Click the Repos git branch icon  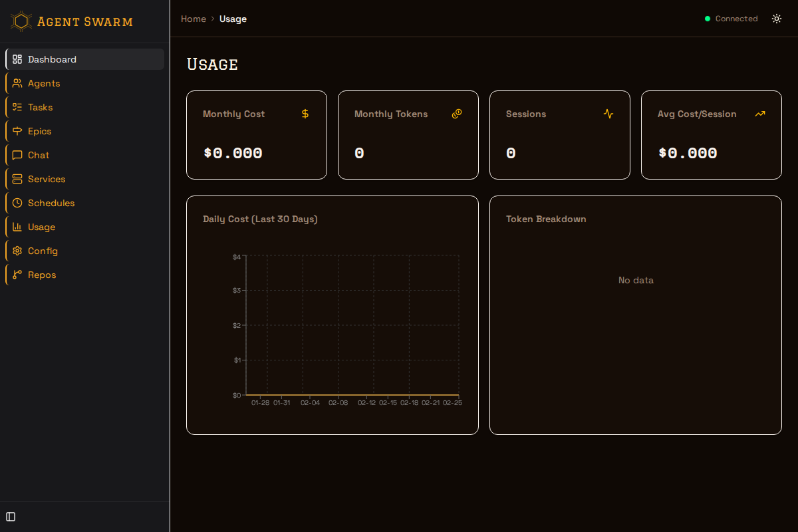(x=17, y=275)
